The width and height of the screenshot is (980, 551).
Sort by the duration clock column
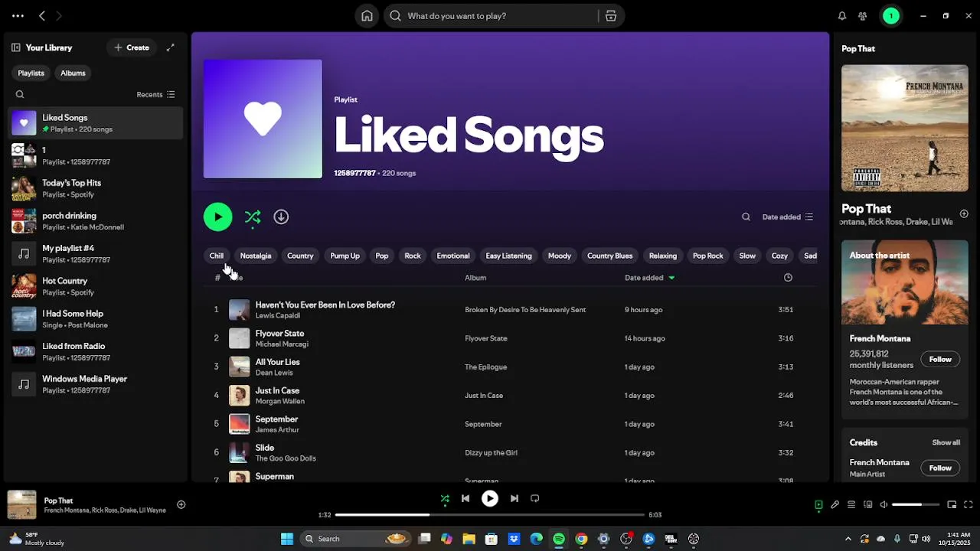click(x=788, y=278)
